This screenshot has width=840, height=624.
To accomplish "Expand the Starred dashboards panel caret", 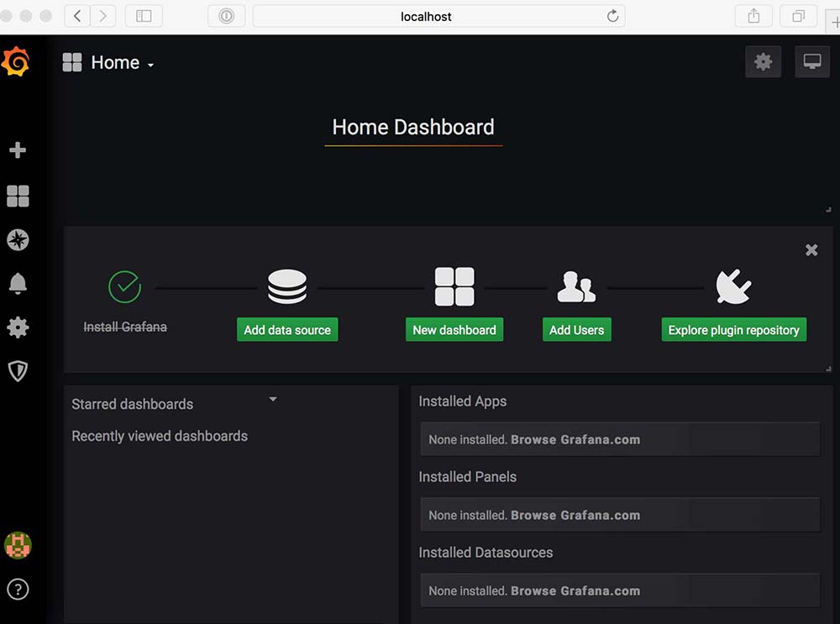I will pyautogui.click(x=273, y=400).
